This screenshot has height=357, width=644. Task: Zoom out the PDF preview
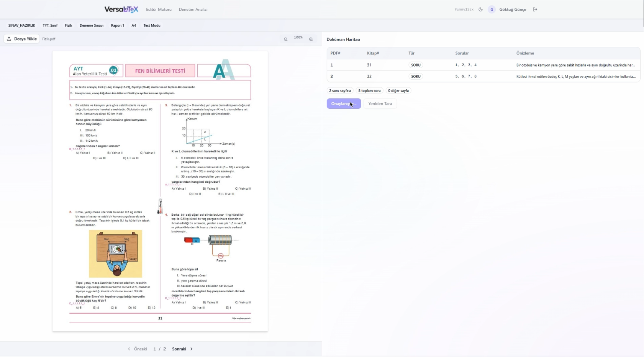pyautogui.click(x=285, y=39)
